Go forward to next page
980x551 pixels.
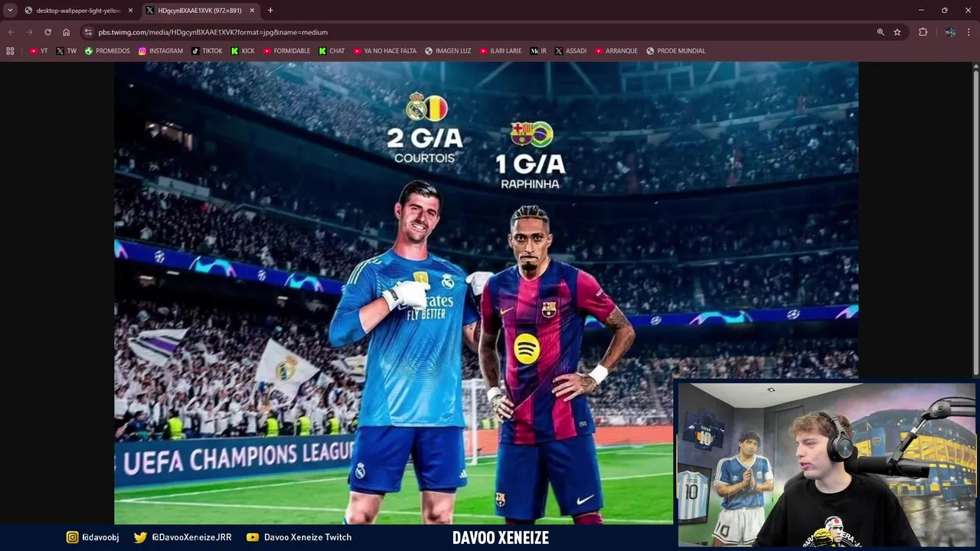[29, 32]
